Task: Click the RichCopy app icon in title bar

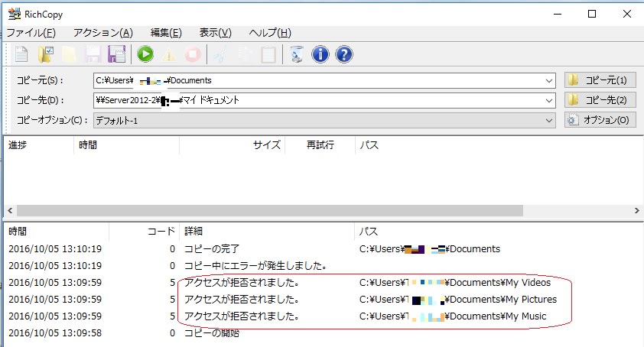Action: (13, 13)
